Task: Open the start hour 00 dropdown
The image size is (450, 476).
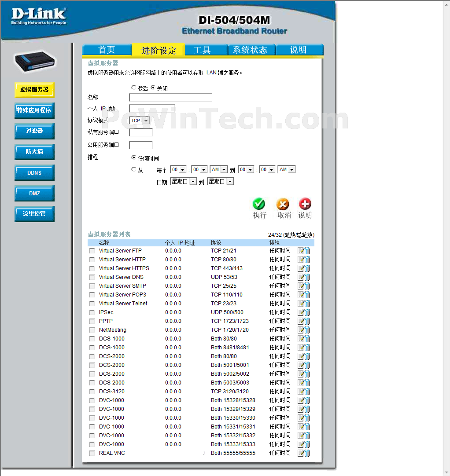Action: (x=178, y=169)
